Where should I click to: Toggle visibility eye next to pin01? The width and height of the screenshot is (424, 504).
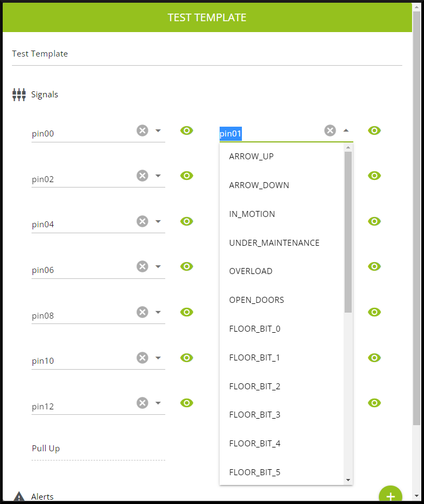[x=374, y=130]
